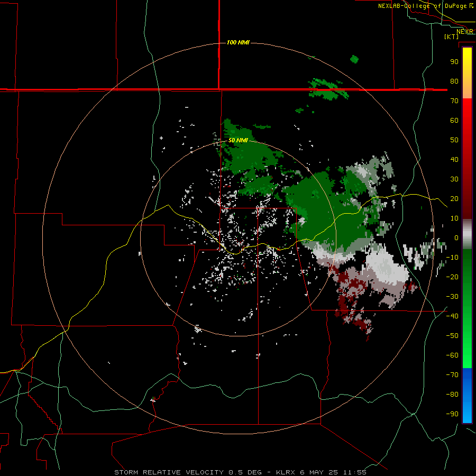Viewport: 476px width, 476px height.
Task: Select the gray zero-velocity segment of the scale
Action: click(467, 234)
